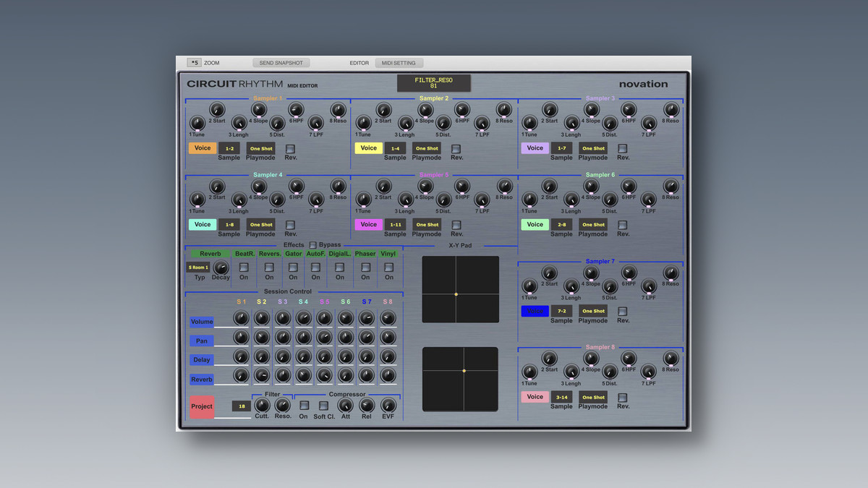The image size is (868, 488).
Task: Click the S5 Delay knob
Action: click(x=325, y=356)
